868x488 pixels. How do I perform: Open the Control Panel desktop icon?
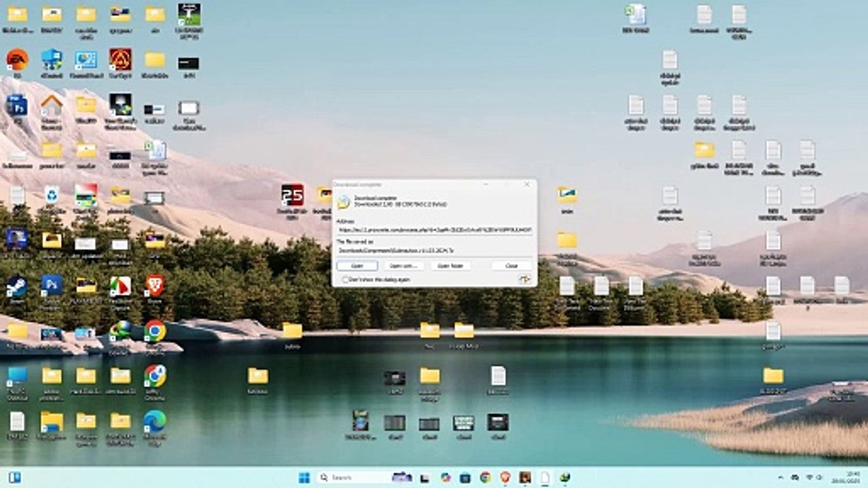pos(85,60)
